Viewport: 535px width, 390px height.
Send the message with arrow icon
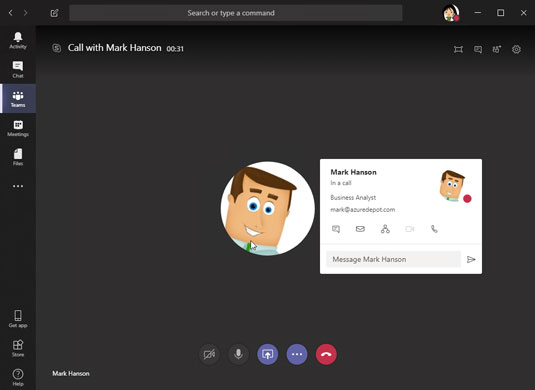(x=471, y=259)
